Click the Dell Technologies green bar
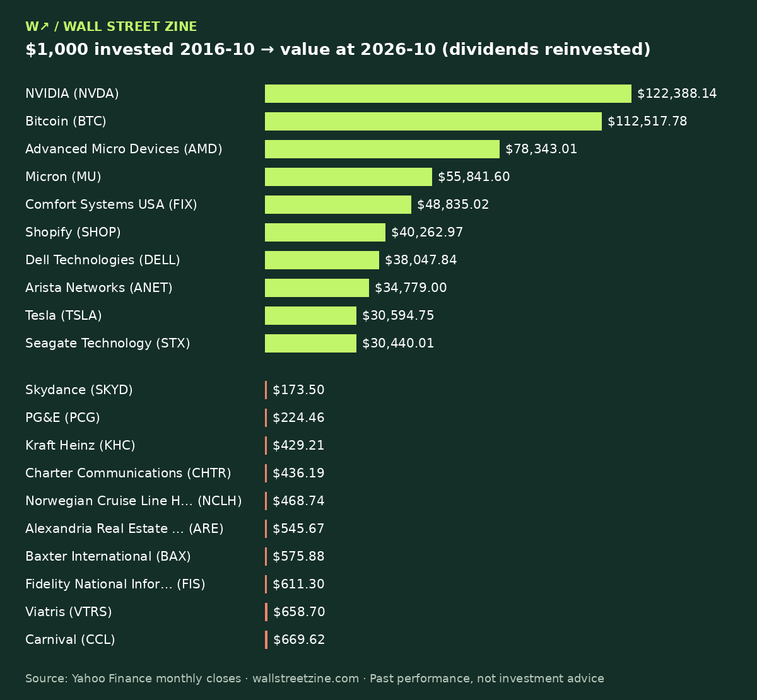 pyautogui.click(x=322, y=260)
